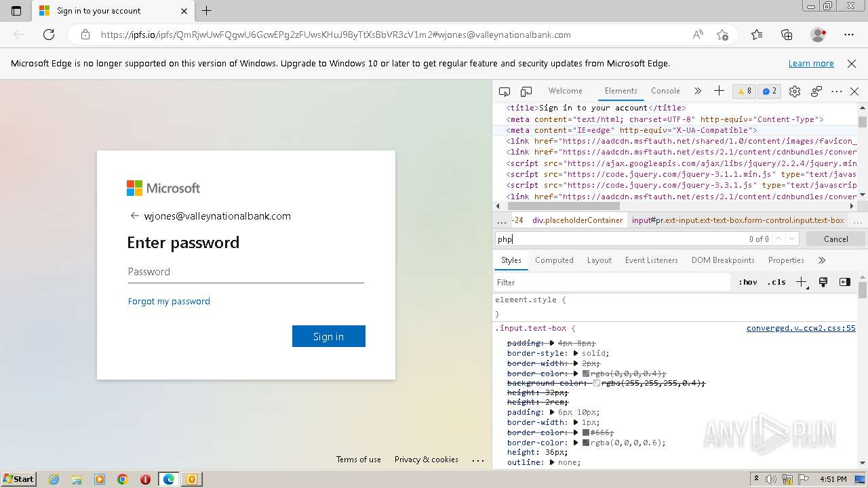Screen dimensions: 868x488
Task: Open the Welcome tab in DevTools
Action: [x=565, y=91]
